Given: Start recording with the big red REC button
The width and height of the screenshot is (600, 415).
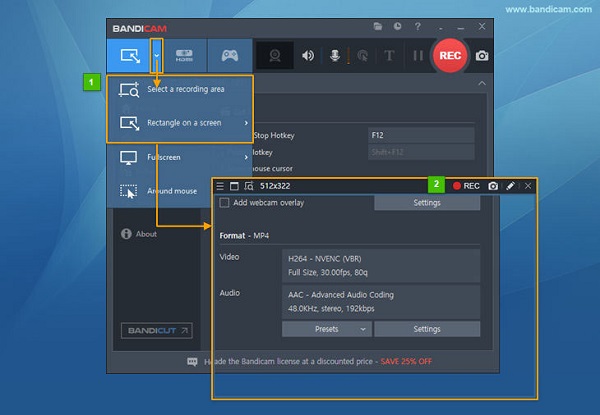Looking at the screenshot, I should pyautogui.click(x=450, y=56).
